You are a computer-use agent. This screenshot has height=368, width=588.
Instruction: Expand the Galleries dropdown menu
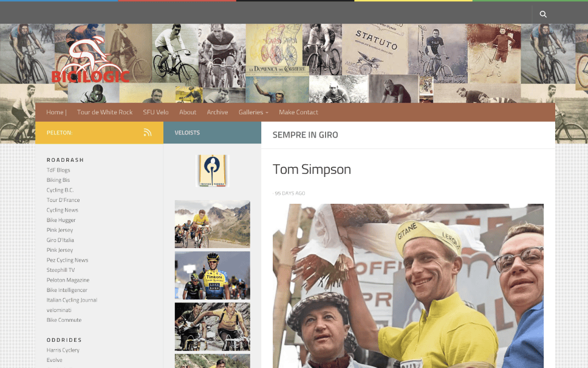coord(253,113)
